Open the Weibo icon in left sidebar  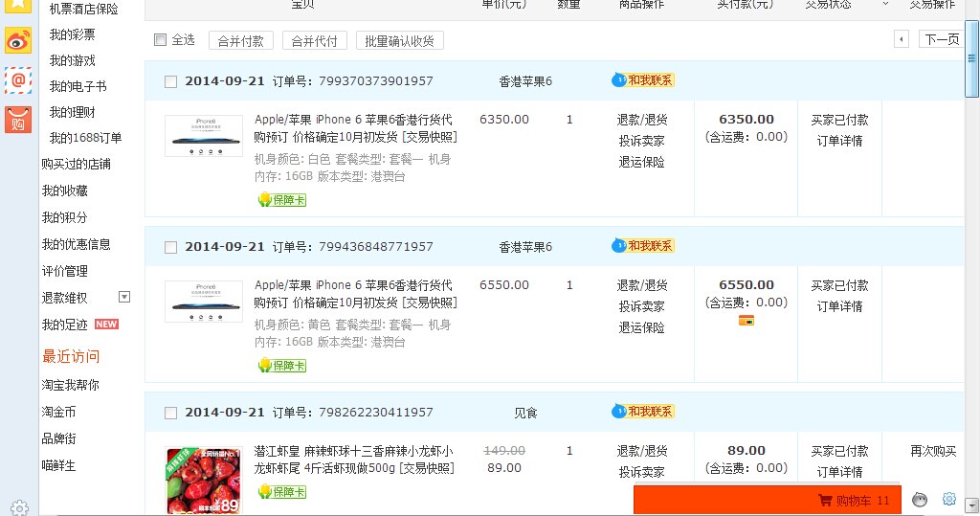tap(18, 41)
